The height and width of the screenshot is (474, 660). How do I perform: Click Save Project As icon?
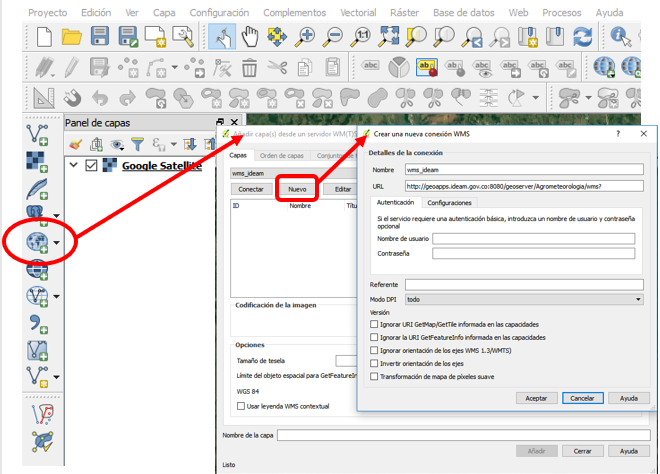(x=128, y=37)
